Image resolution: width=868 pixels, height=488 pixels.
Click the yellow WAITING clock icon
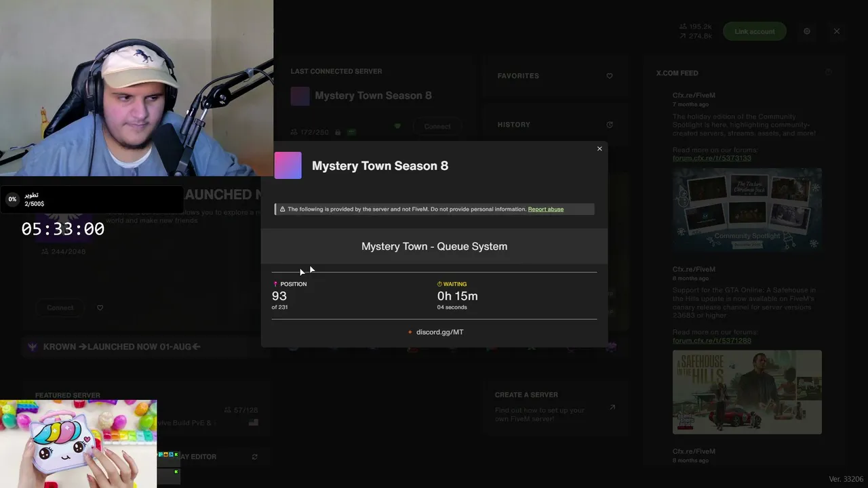click(x=439, y=284)
